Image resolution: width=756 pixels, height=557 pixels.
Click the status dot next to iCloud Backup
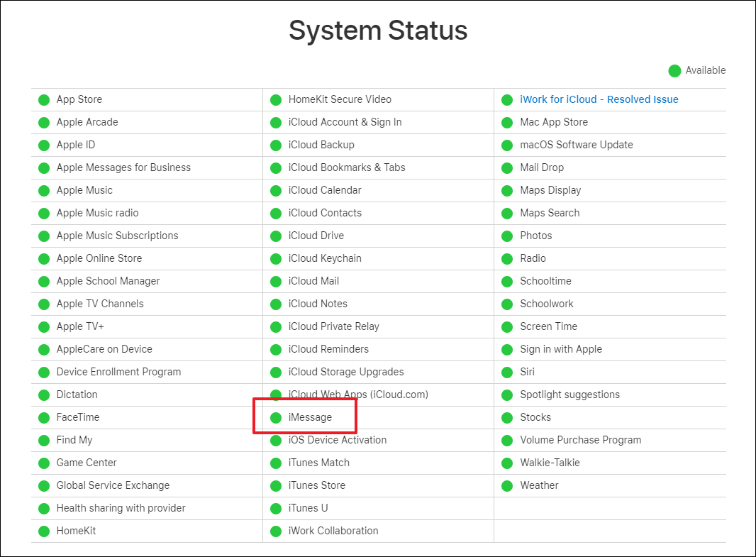click(x=276, y=145)
